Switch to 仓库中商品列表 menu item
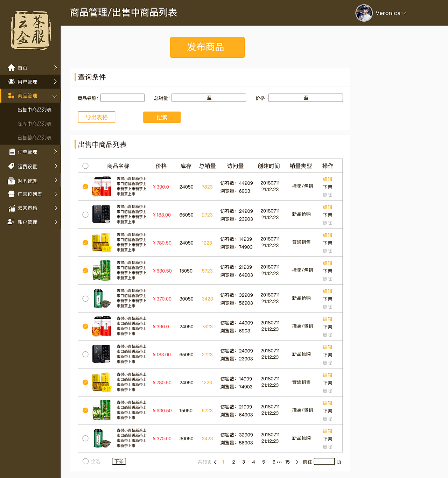Image resolution: width=448 pixels, height=478 pixels. click(34, 123)
